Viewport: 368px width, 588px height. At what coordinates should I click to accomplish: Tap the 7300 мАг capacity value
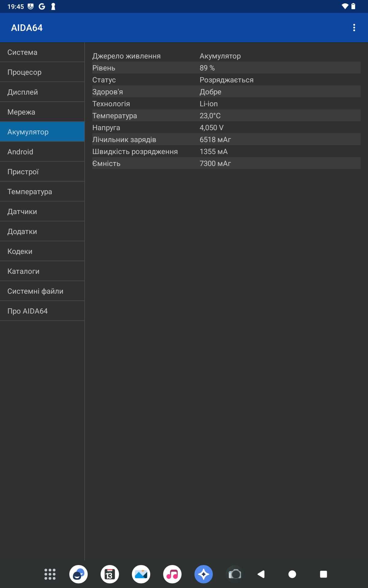[215, 164]
